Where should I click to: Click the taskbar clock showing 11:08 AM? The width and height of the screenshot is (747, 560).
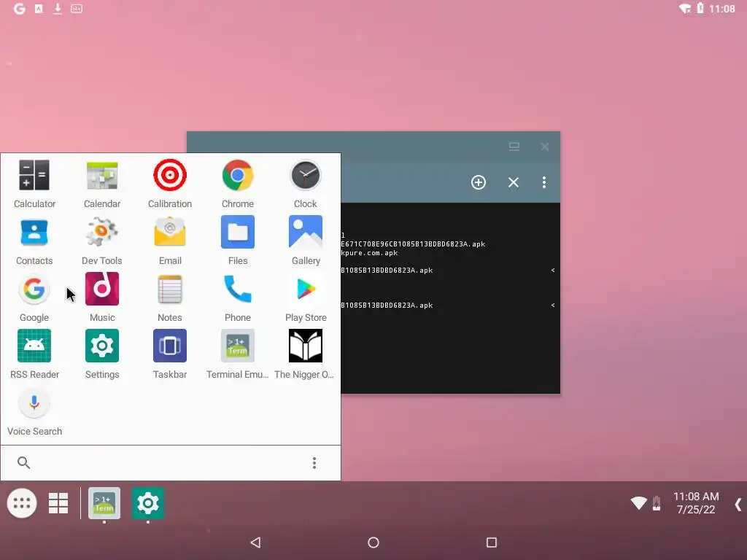(x=696, y=503)
